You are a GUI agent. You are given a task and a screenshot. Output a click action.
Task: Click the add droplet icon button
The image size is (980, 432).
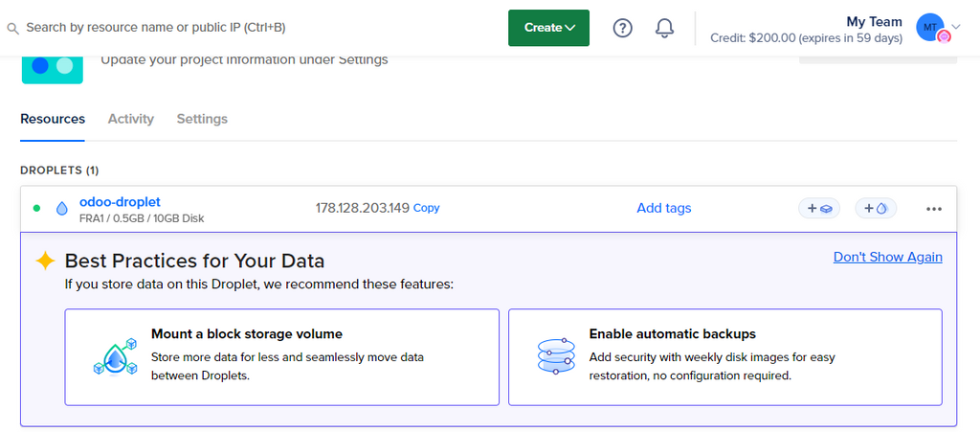click(875, 208)
